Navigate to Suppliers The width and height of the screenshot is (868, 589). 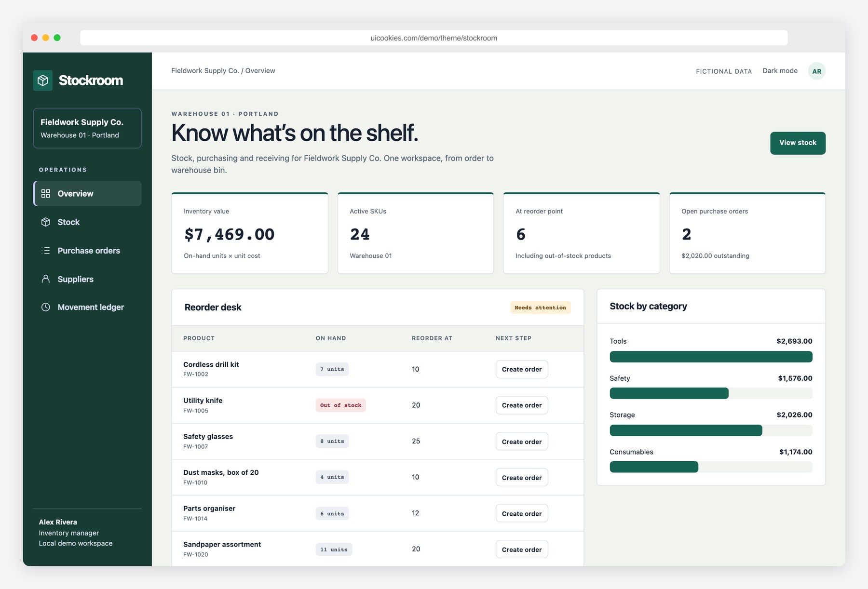(x=87, y=279)
